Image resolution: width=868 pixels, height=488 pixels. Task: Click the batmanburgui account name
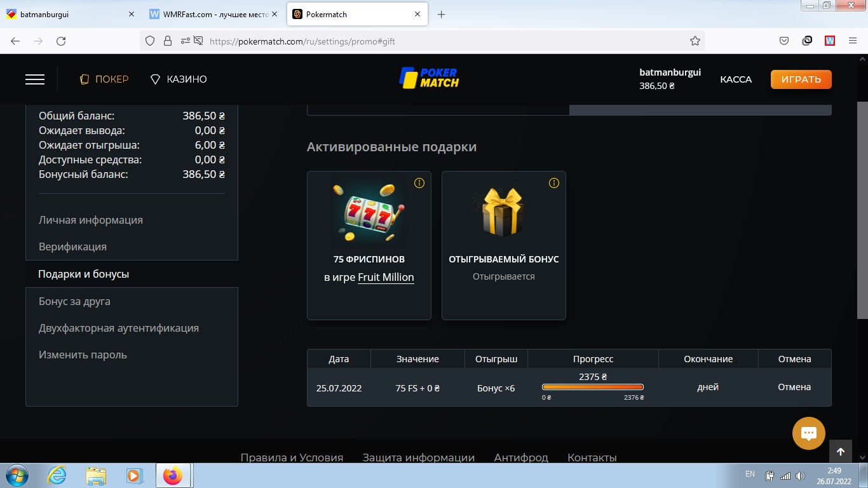(x=670, y=72)
